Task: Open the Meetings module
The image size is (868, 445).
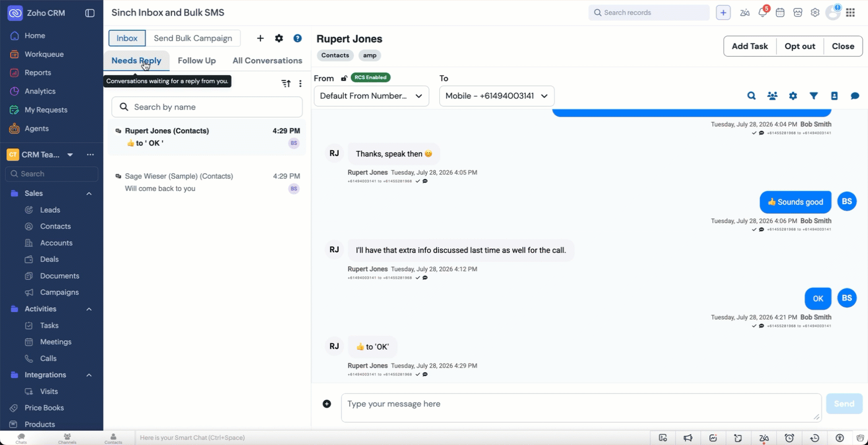Action: click(56, 342)
